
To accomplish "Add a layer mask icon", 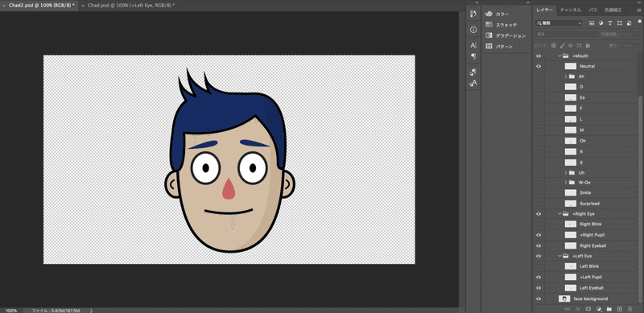I will [x=588, y=309].
